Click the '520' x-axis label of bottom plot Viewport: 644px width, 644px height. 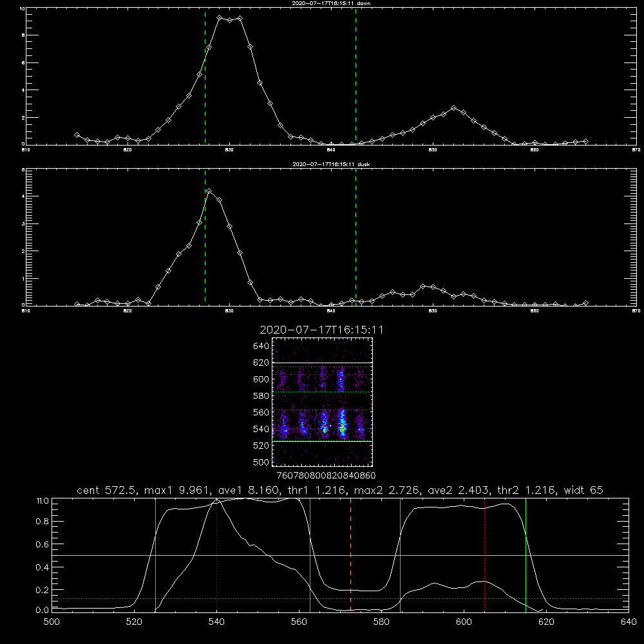click(134, 622)
